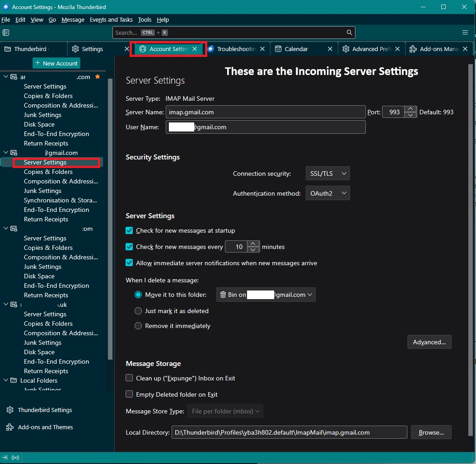This screenshot has height=464, width=476.
Task: Click the New Account button
Action: point(56,63)
